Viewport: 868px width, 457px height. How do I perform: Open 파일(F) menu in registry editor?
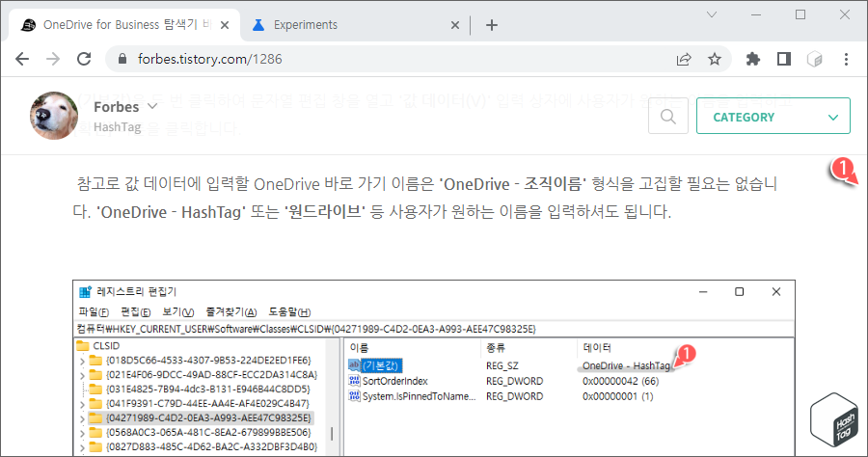tap(94, 312)
